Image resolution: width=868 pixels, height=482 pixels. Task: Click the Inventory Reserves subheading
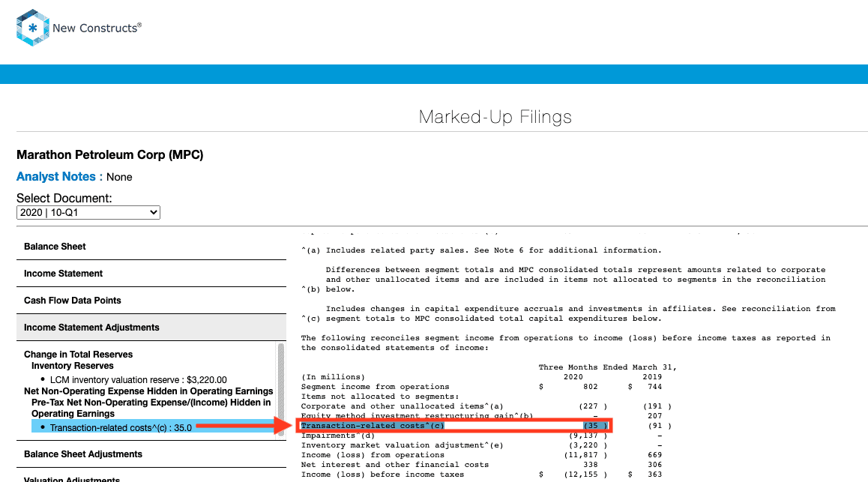click(x=73, y=366)
